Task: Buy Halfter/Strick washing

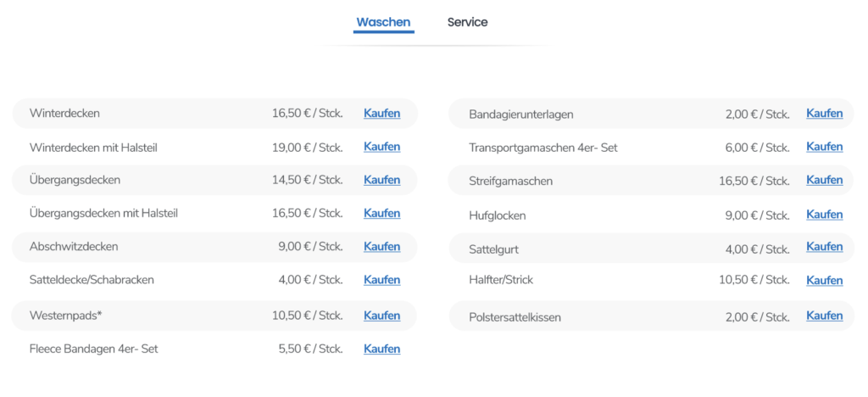Action: pyautogui.click(x=824, y=280)
